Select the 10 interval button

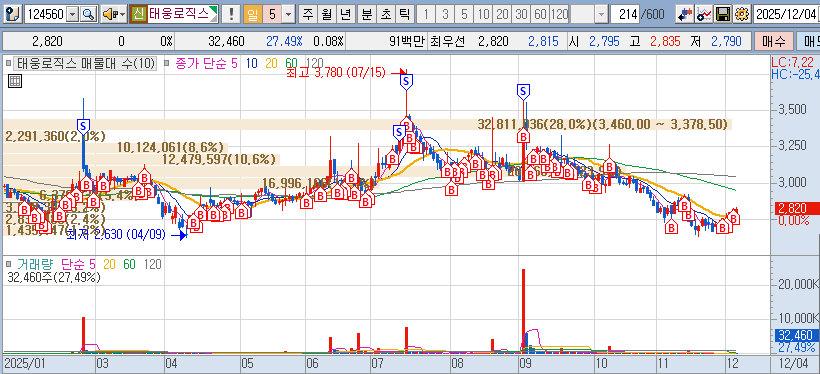(x=483, y=14)
